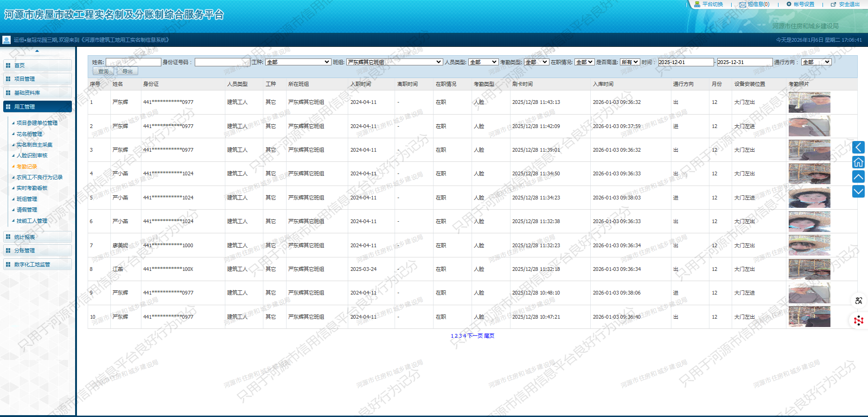Click the blue home icon on right edge

[x=858, y=162]
